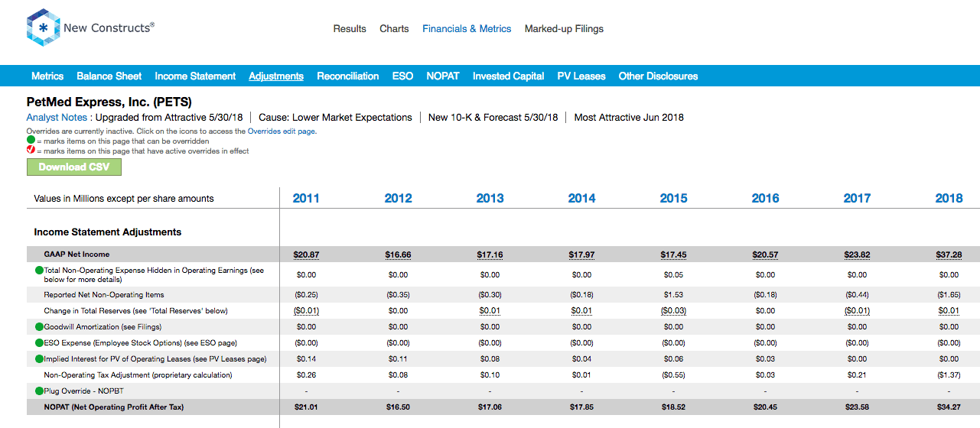
Task: Click green override dot beside Total Non-Operating Expense
Action: (x=39, y=271)
